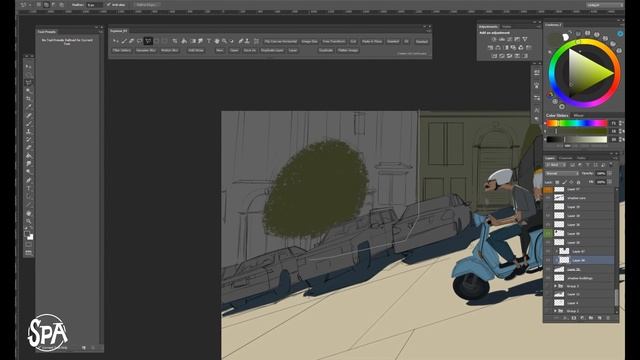This screenshot has width=640, height=360.
Task: Select the Zoom tool in left toolbar
Action: pyautogui.click(x=29, y=221)
